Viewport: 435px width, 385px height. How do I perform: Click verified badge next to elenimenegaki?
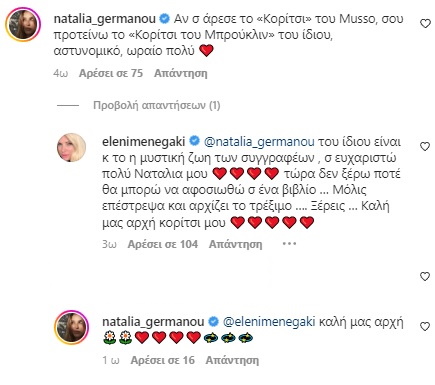pos(194,141)
